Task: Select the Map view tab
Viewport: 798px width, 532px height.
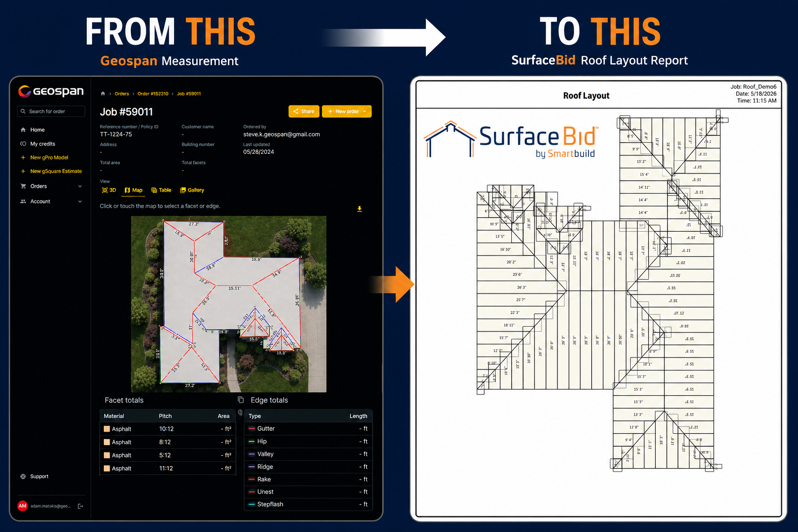Action: click(134, 190)
